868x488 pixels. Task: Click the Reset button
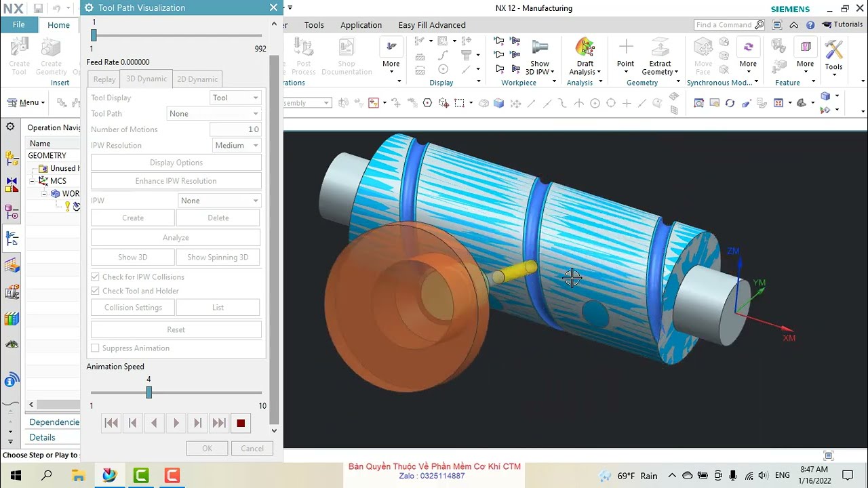176,329
